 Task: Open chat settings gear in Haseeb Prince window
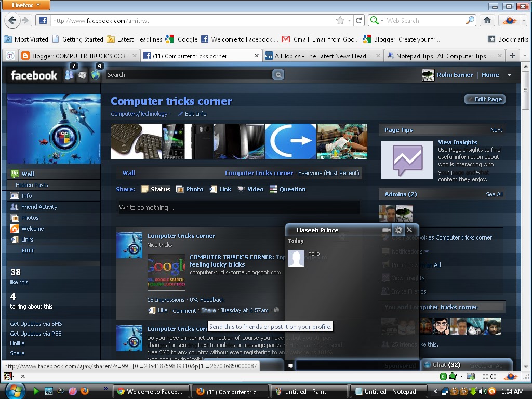(x=398, y=230)
